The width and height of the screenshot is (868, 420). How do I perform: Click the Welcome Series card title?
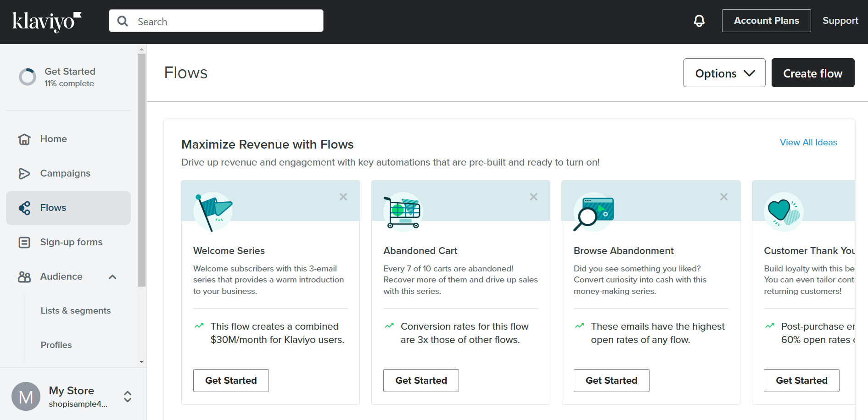(x=229, y=251)
